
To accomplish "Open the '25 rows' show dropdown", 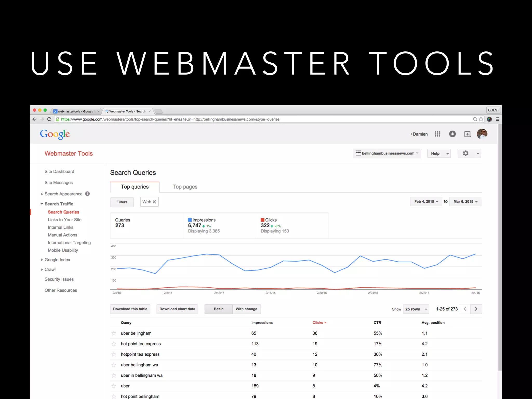I will (x=416, y=309).
